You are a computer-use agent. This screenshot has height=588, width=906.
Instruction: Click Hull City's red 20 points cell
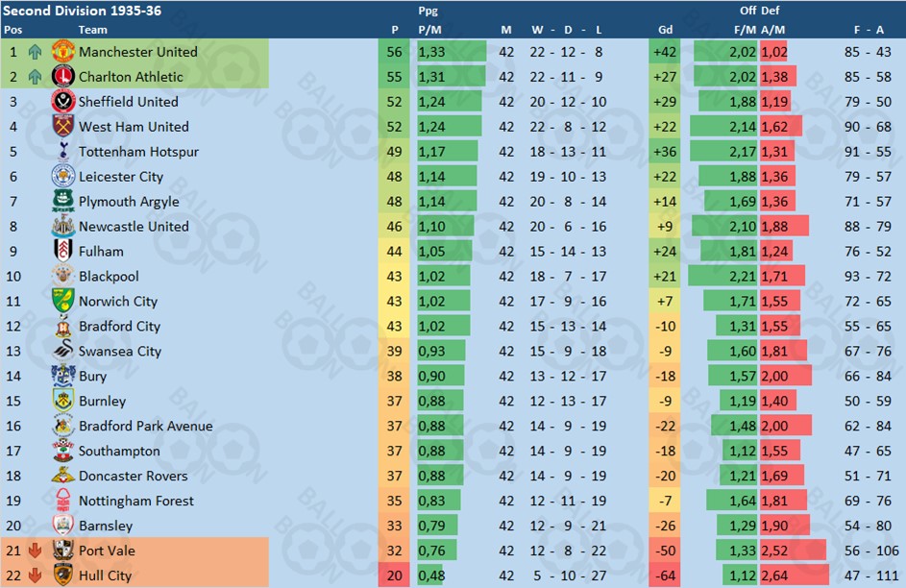[x=394, y=576]
